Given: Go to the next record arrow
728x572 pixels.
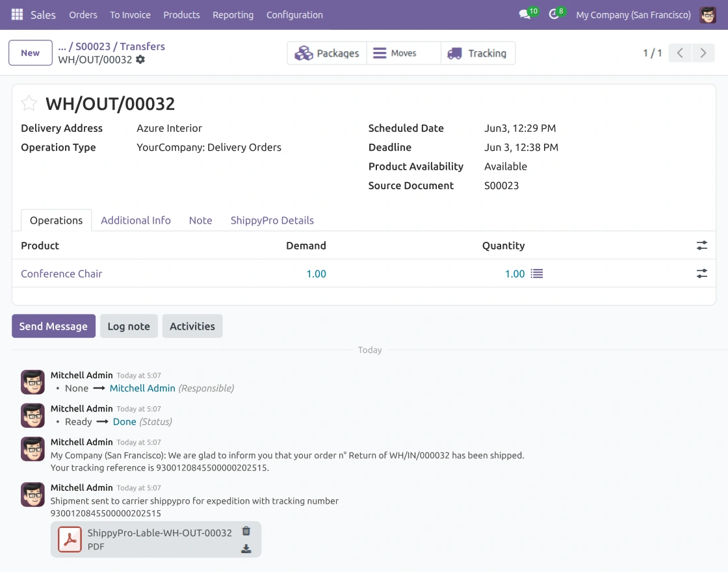Looking at the screenshot, I should (x=703, y=53).
